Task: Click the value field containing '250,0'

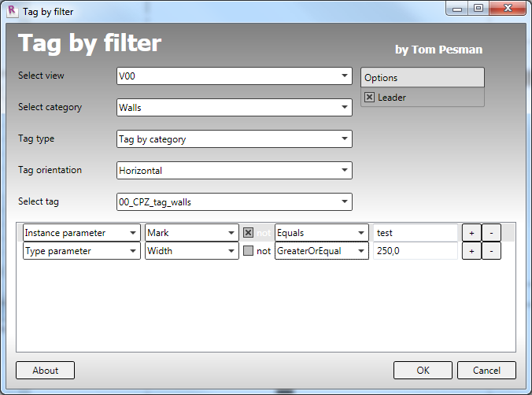Action: [x=416, y=251]
